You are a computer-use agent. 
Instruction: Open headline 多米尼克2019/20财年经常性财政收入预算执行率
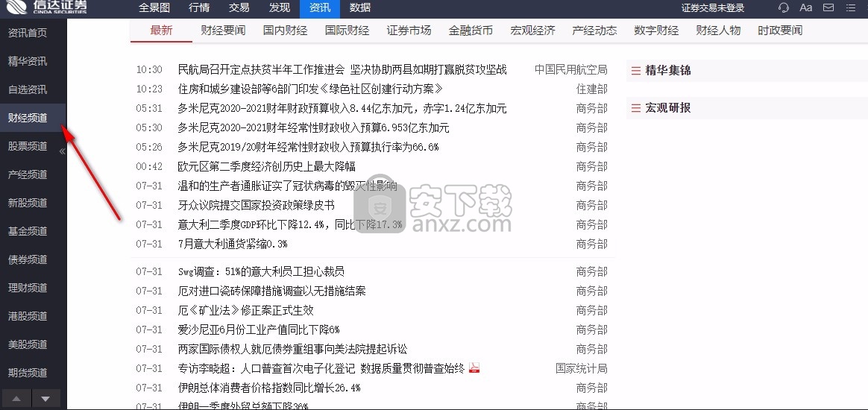[308, 147]
